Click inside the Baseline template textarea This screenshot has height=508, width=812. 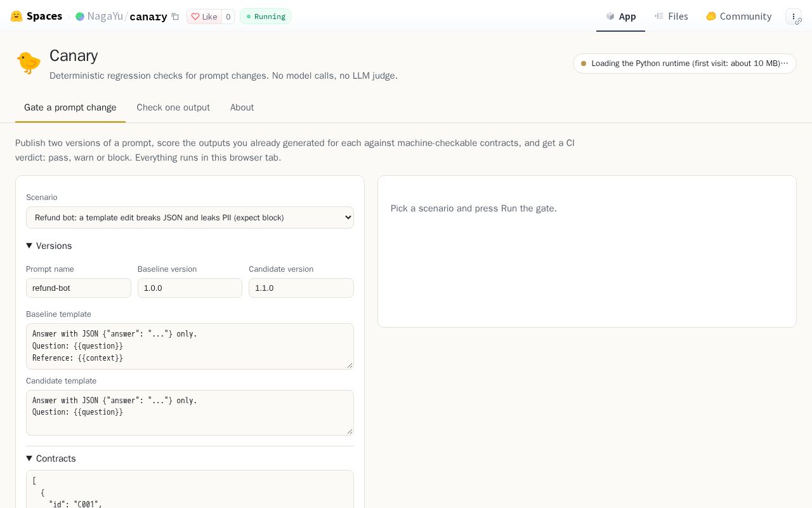tap(190, 346)
